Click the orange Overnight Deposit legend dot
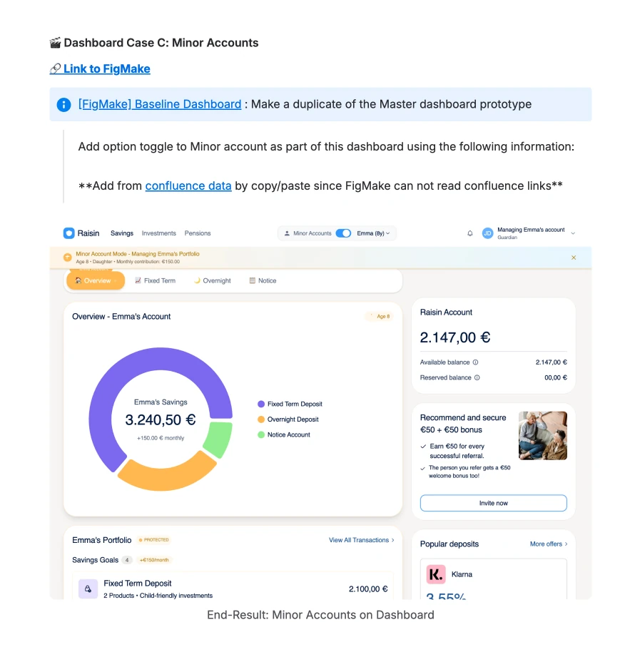630x672 pixels. 261,419
